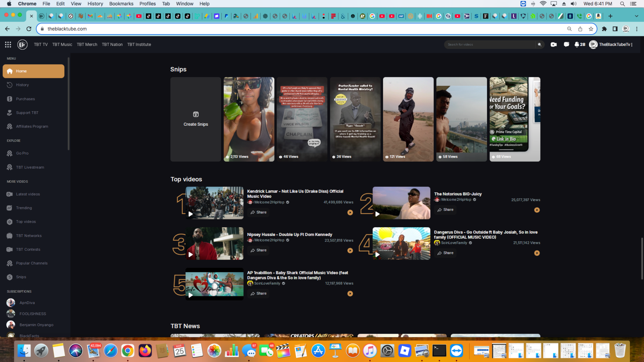The width and height of the screenshot is (644, 362).
Task: Expand Chrome browser options with the three-dot menu
Action: click(637, 29)
